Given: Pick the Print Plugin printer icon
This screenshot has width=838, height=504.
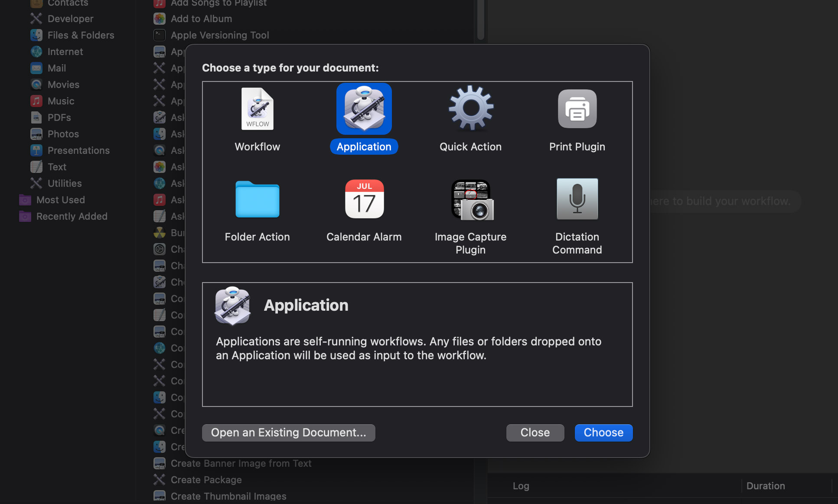Looking at the screenshot, I should (577, 109).
